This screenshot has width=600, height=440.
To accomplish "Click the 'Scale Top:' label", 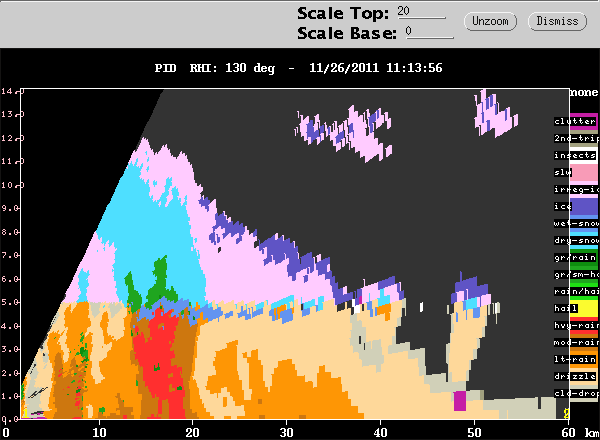I will coord(343,13).
